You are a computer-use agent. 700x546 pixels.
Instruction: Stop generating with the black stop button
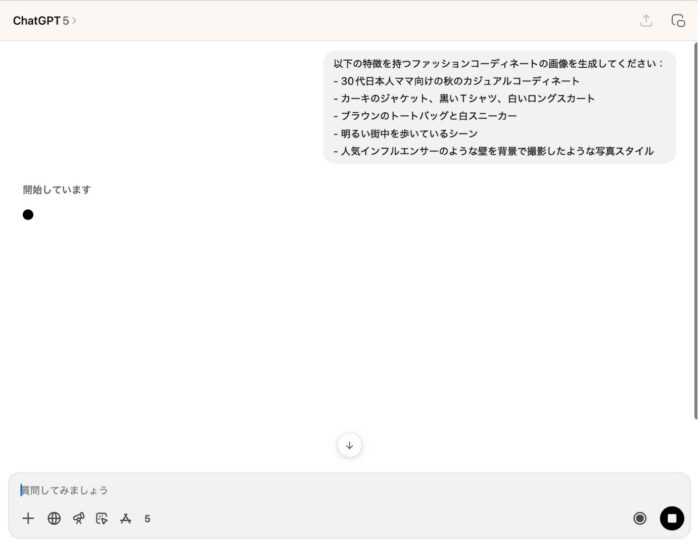pyautogui.click(x=672, y=518)
